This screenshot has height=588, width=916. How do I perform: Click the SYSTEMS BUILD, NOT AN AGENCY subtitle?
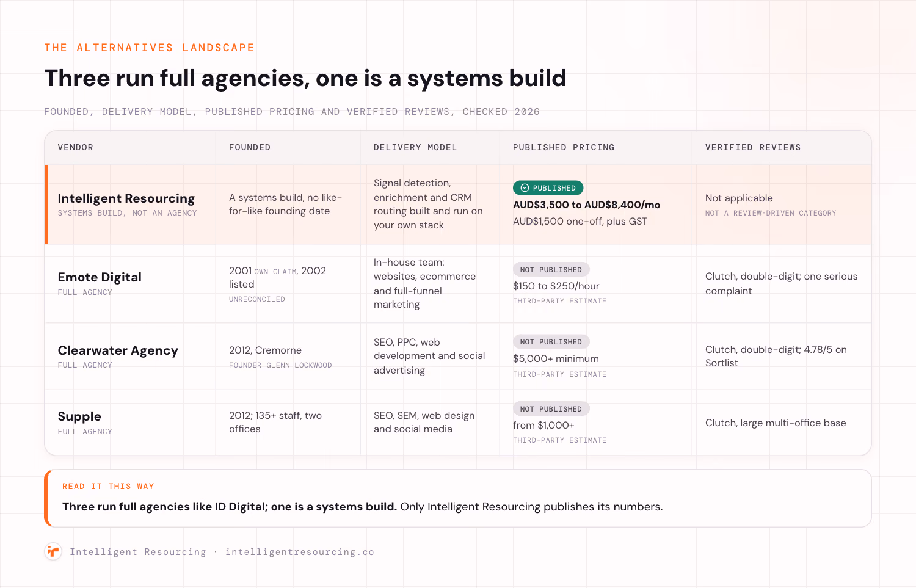pyautogui.click(x=127, y=213)
